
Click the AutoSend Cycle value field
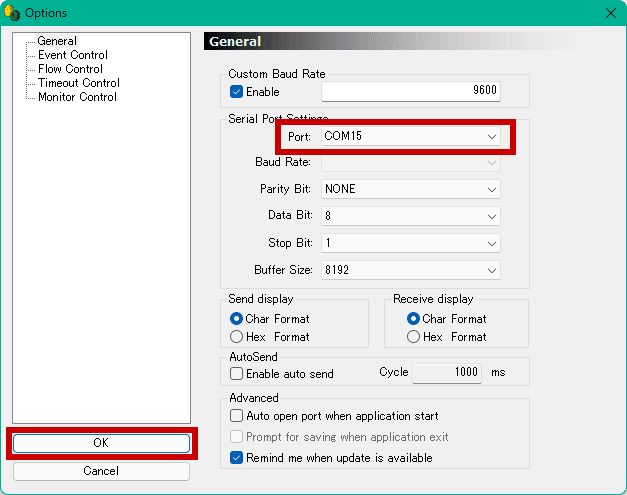click(446, 373)
